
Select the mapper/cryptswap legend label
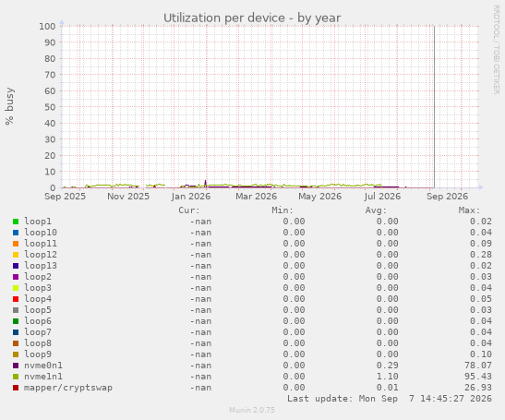click(x=68, y=388)
